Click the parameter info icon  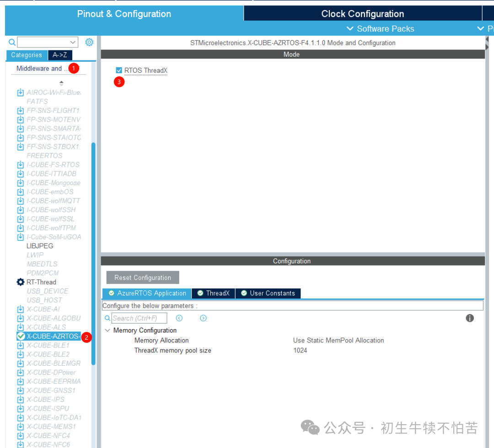[470, 318]
